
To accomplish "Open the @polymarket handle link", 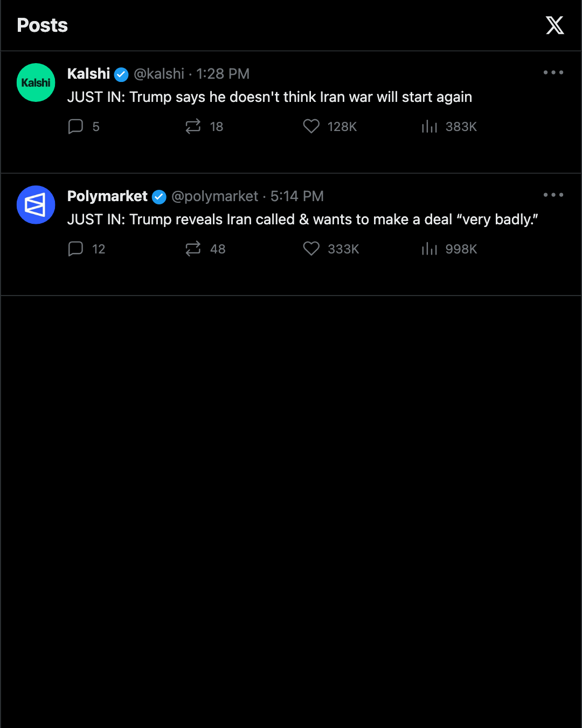I will 215,196.
